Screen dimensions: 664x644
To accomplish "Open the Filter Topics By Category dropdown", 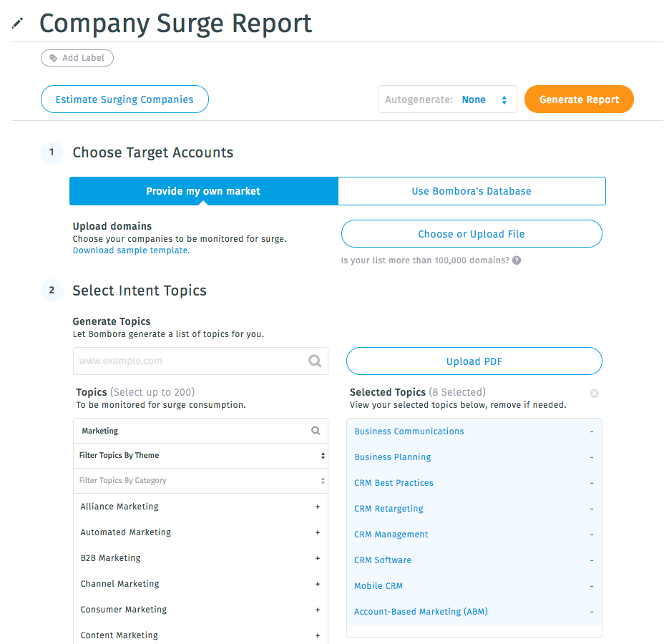I will (x=200, y=481).
